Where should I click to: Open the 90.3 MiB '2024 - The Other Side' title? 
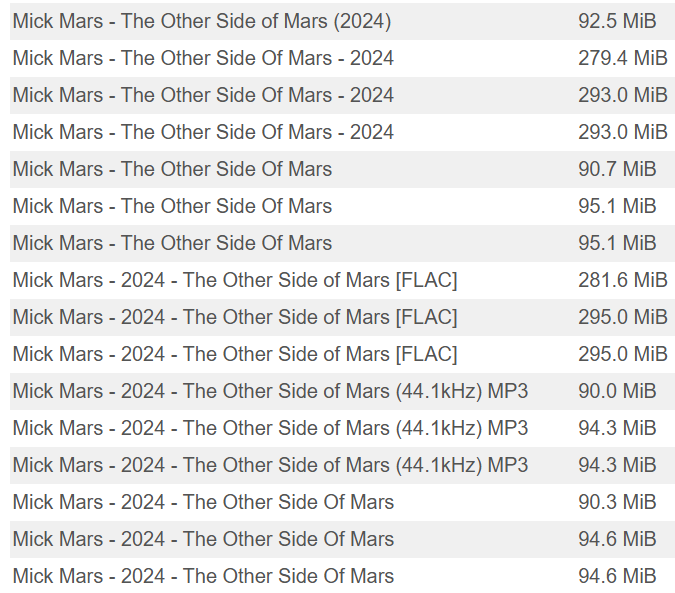(203, 502)
